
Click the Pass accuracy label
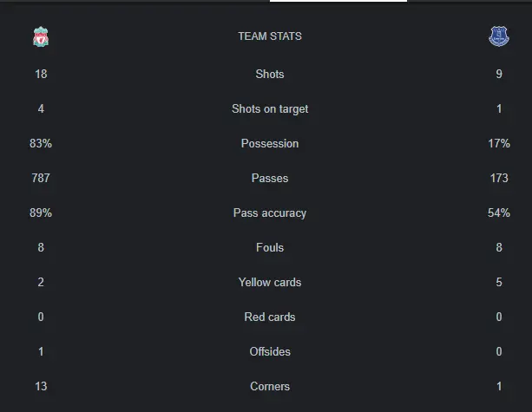(270, 213)
